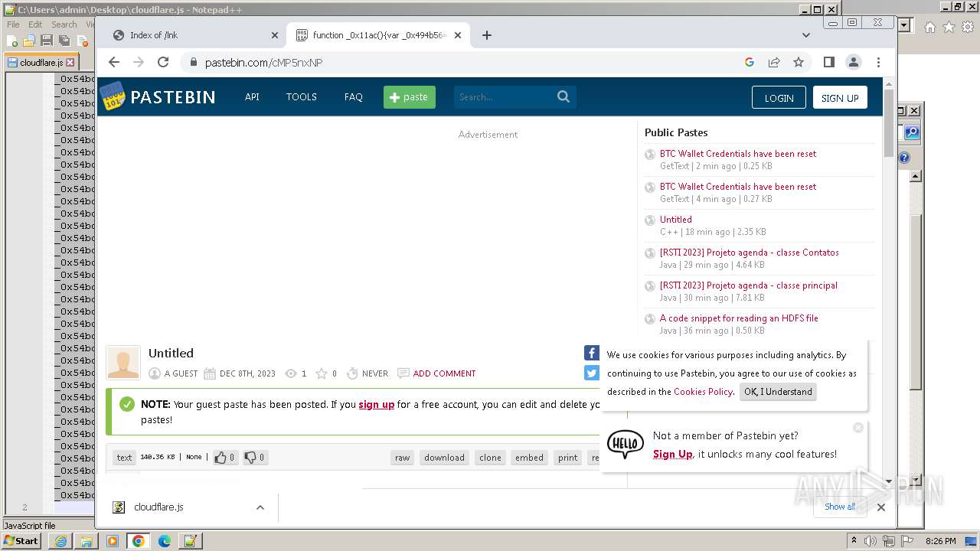The width and height of the screenshot is (980, 551).
Task: Print the paste
Action: pyautogui.click(x=567, y=458)
